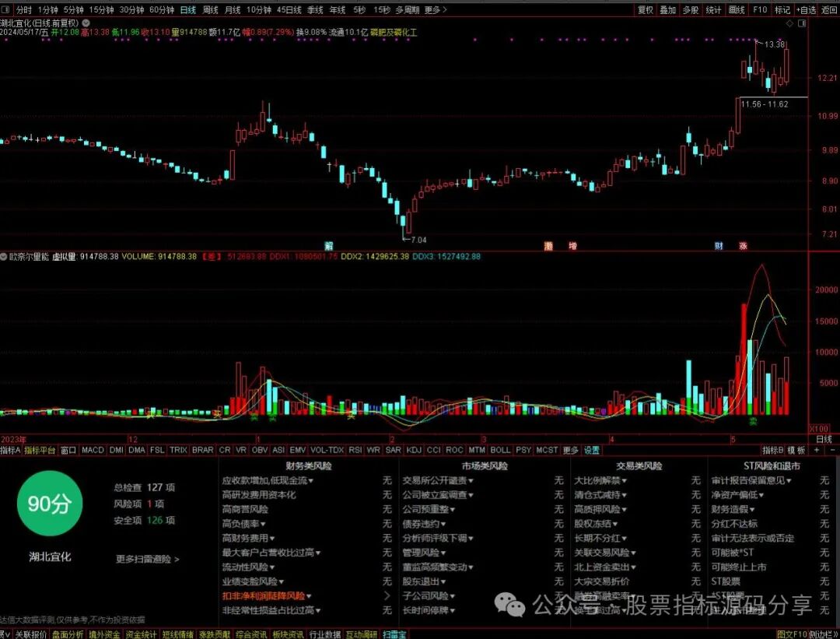
Task: Select 月线 monthly chart
Action: (x=233, y=9)
